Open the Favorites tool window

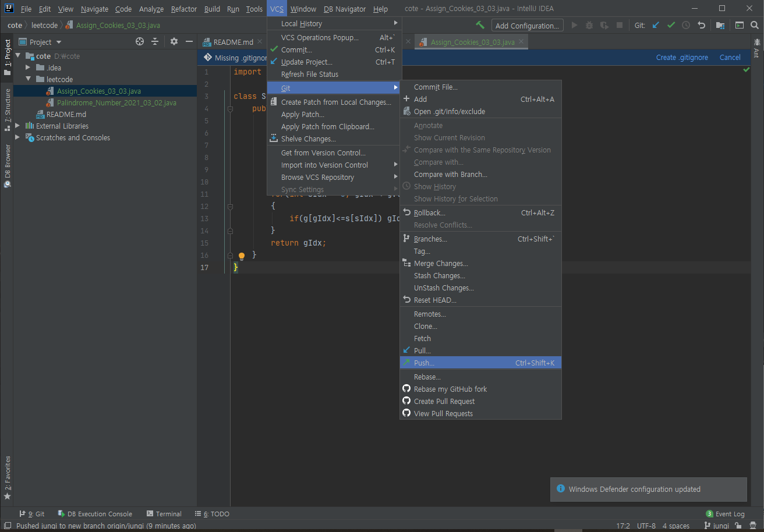coord(7,478)
